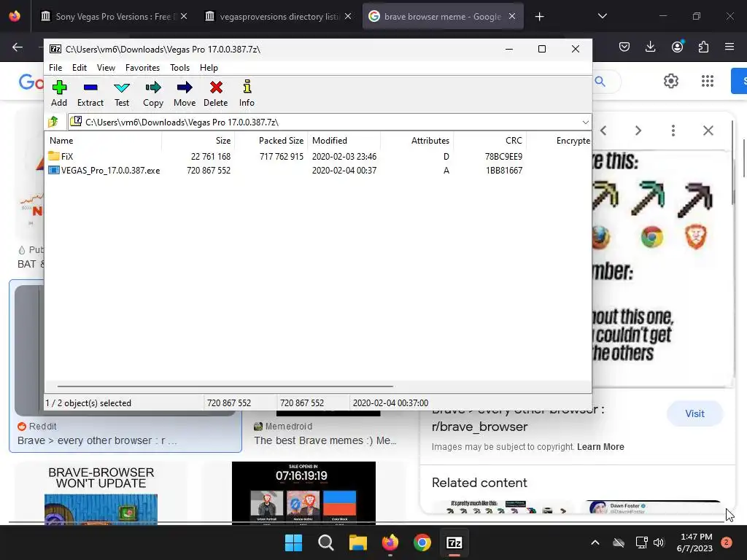Click the Test archive toolbar button
This screenshot has width=747, height=560.
[x=122, y=93]
